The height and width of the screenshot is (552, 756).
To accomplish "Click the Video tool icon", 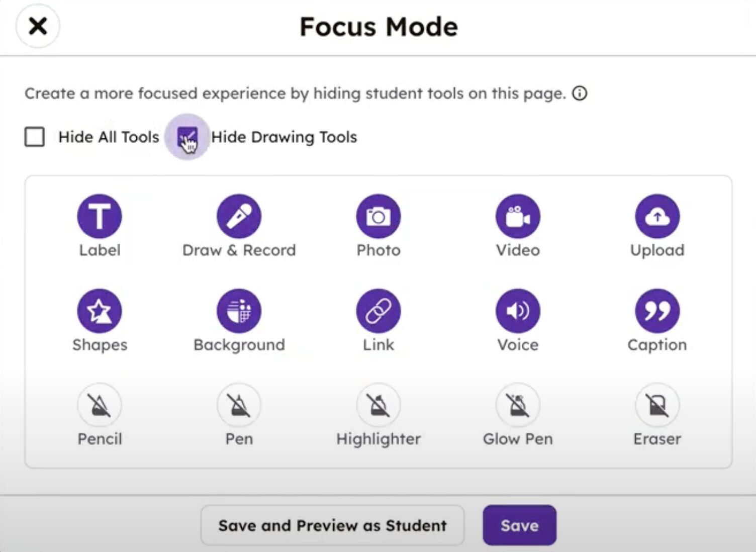I will pos(517,216).
